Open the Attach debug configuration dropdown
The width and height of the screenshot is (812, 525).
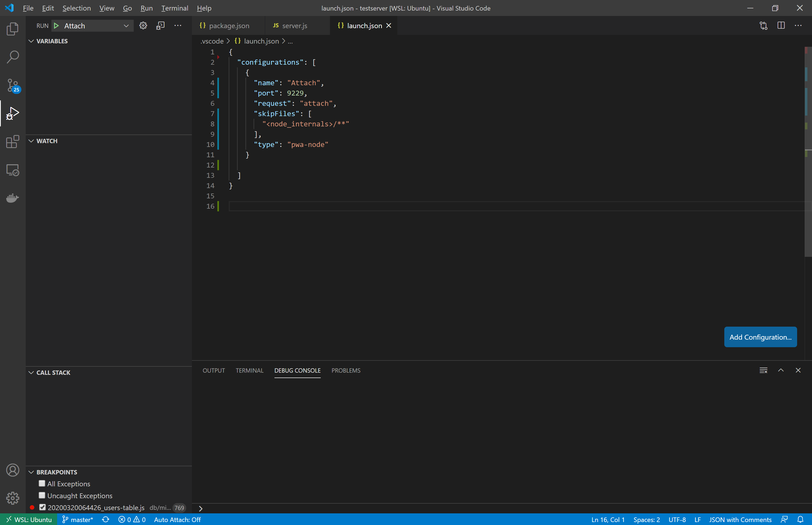(x=126, y=26)
